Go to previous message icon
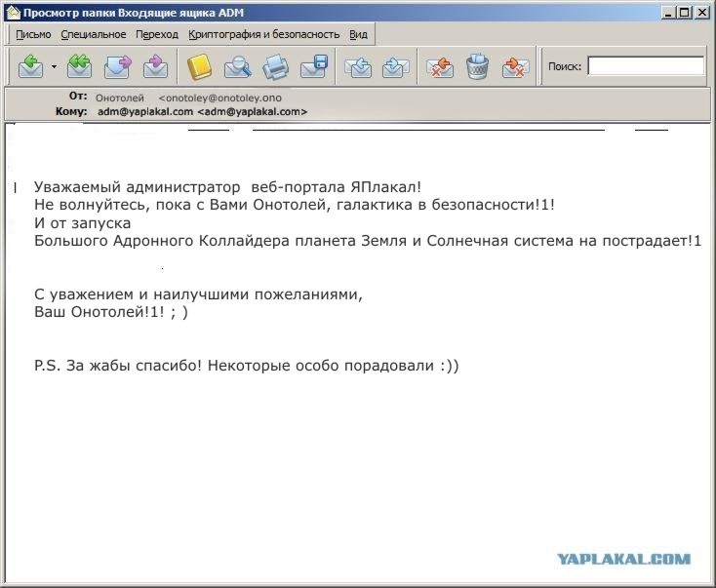 point(358,66)
